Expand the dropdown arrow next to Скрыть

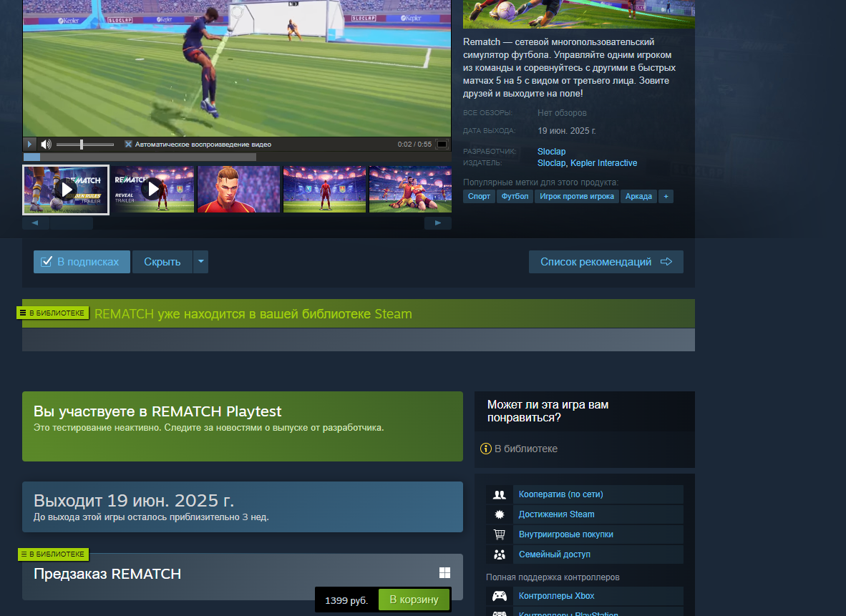pyautogui.click(x=200, y=262)
